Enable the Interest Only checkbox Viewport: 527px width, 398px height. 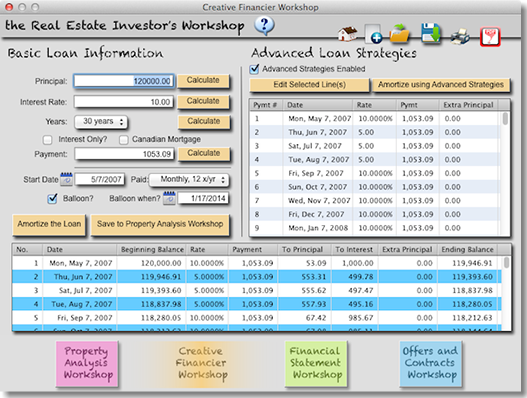click(48, 140)
